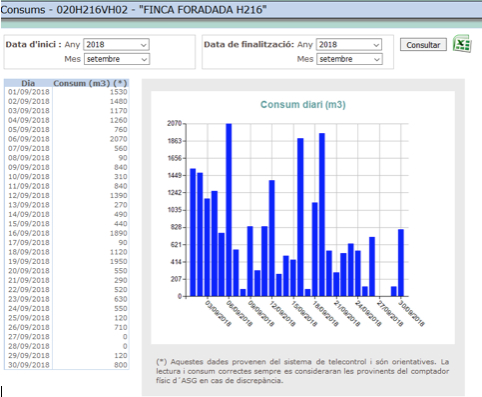Click the 710 value for 26/09/2018
This screenshot has width=482, height=397.
(x=121, y=327)
